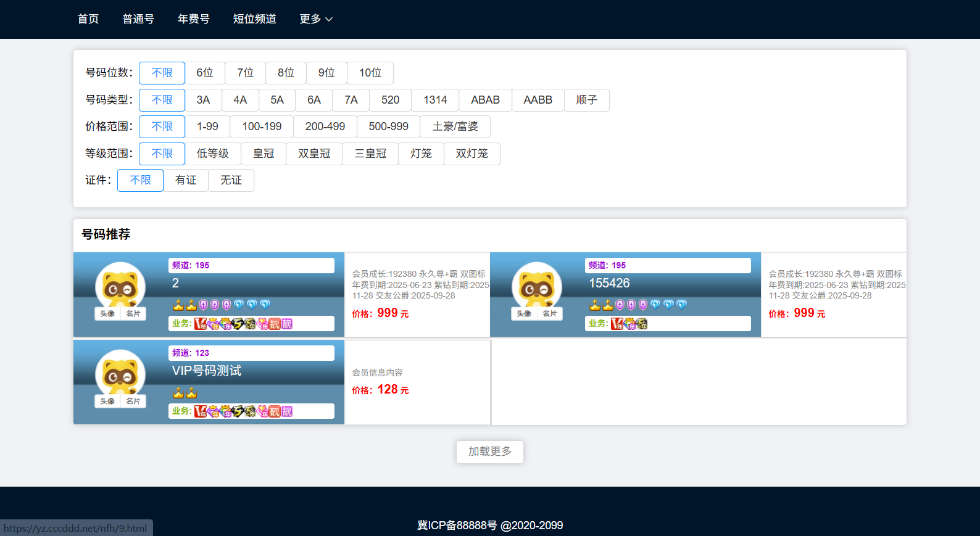Click 名片 button on listing 2
The width and height of the screenshot is (980, 536).
click(x=133, y=313)
